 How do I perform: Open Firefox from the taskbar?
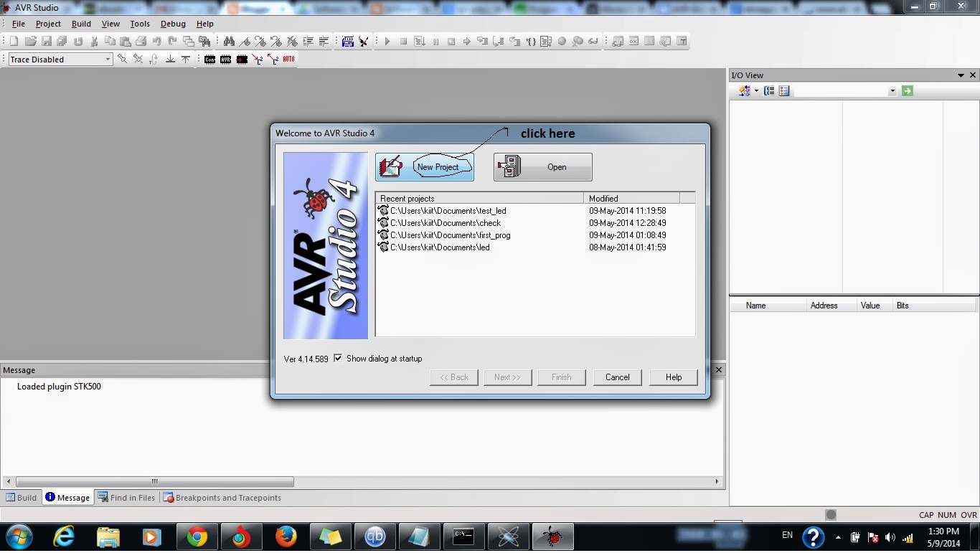(286, 537)
